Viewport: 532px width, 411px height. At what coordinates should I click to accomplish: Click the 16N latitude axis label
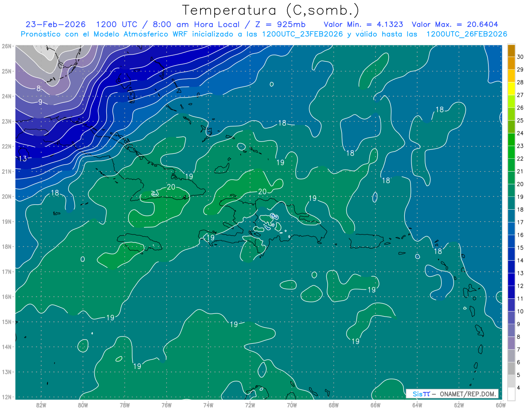[x=6, y=297]
